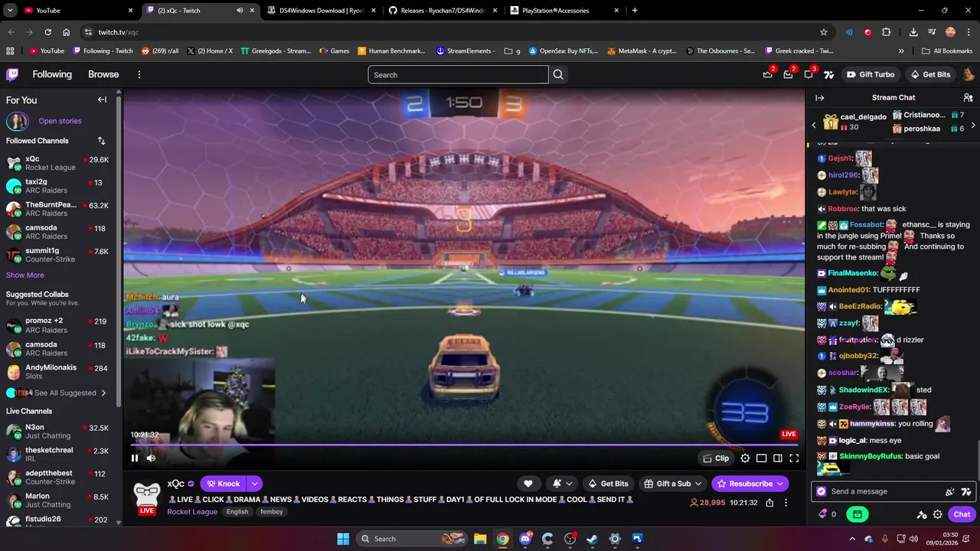980x551 pixels.
Task: Toggle theatre mode
Action: pyautogui.click(x=778, y=458)
